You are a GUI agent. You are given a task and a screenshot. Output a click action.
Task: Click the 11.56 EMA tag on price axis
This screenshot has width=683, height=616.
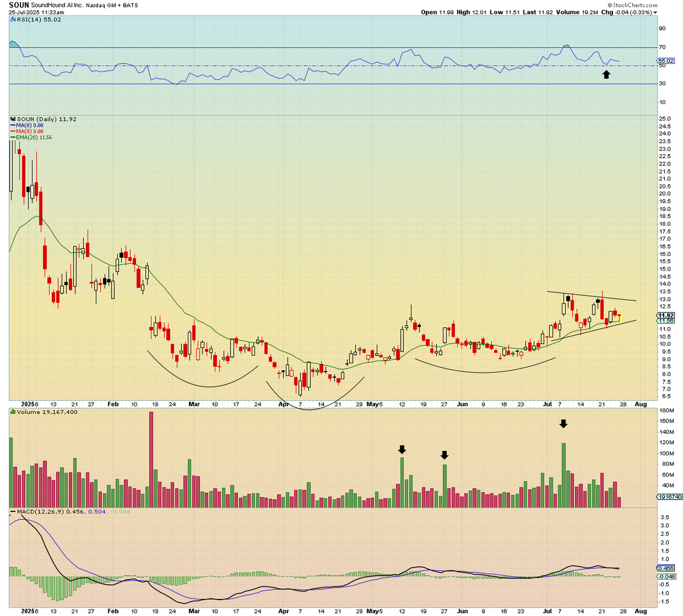[665, 321]
